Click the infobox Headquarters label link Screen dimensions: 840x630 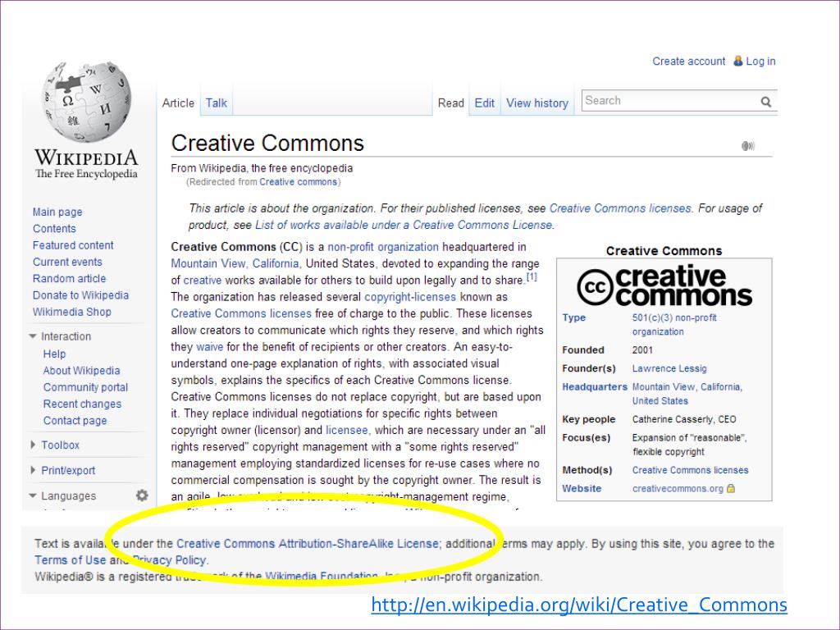point(595,387)
